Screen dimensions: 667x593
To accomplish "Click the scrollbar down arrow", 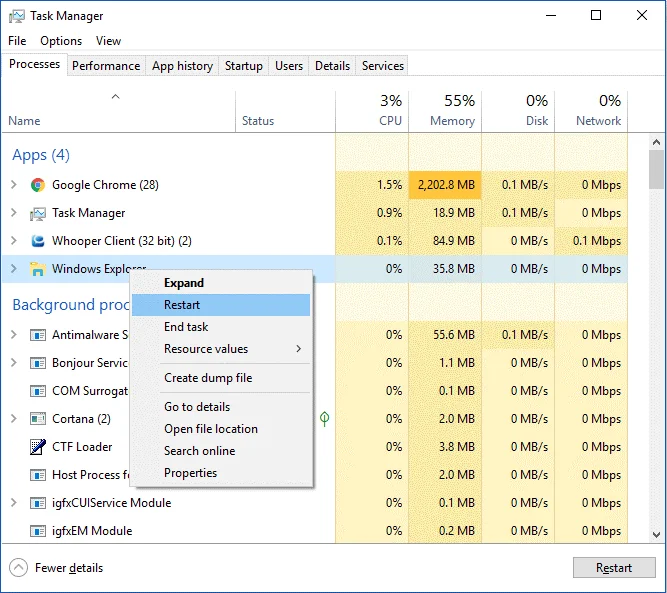I will coord(656,535).
